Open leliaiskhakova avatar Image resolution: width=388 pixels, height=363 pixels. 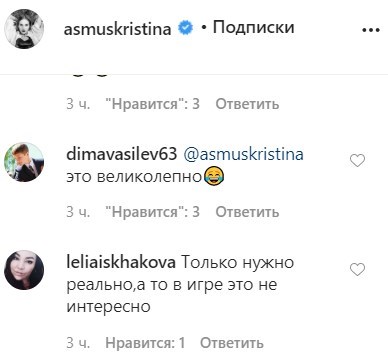[24, 270]
